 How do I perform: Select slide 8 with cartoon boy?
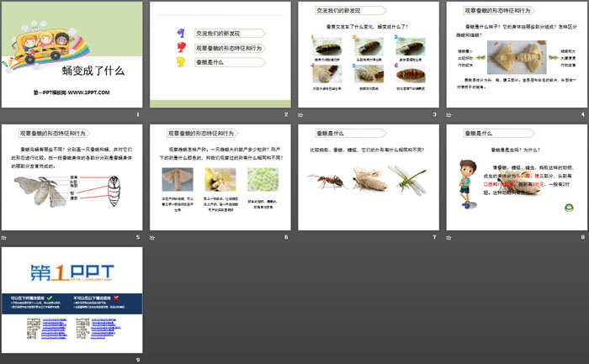pyautogui.click(x=517, y=177)
